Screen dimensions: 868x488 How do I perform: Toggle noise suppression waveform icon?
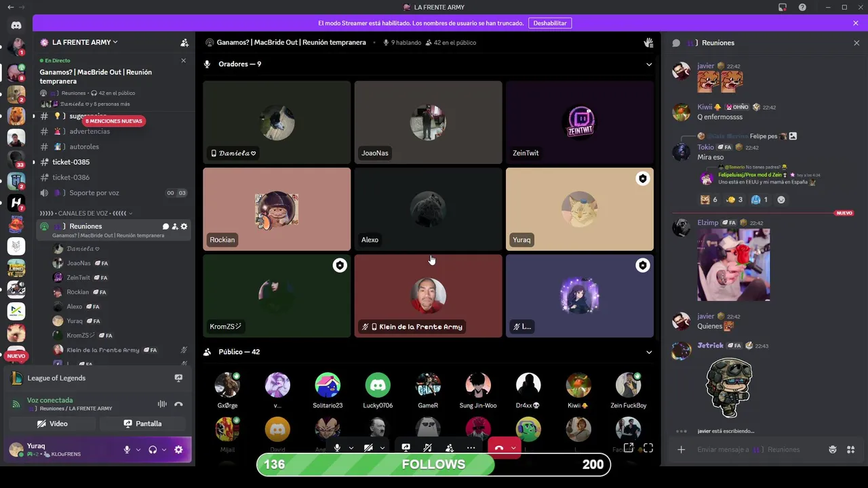click(x=162, y=404)
